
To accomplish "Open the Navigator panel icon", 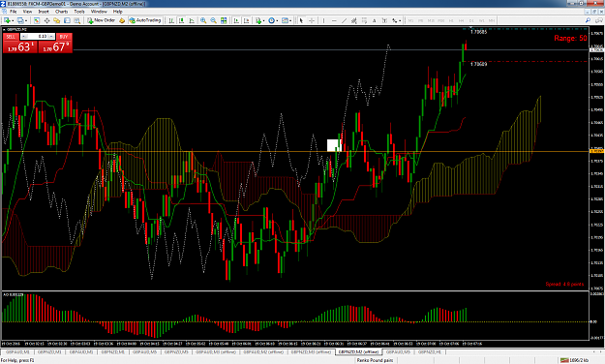I will coord(57,20).
